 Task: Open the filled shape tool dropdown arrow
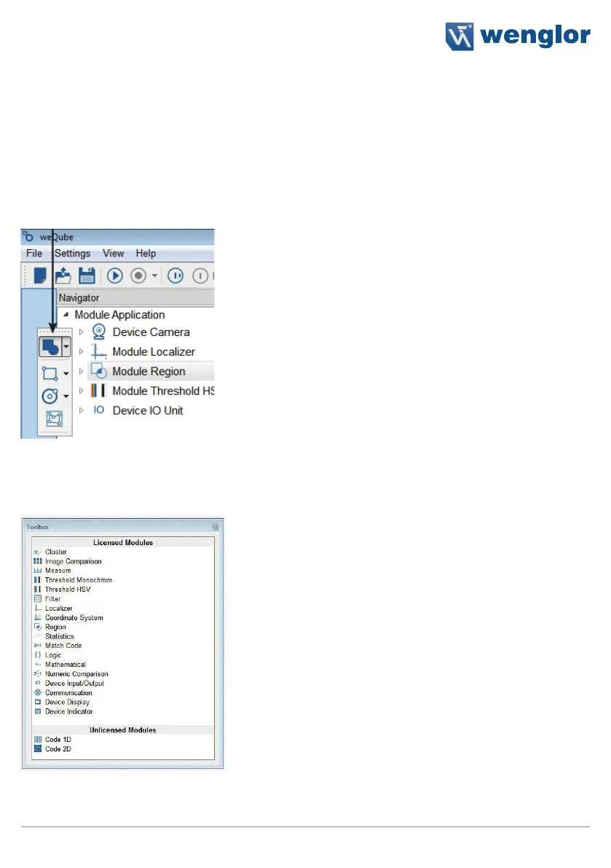tap(66, 347)
